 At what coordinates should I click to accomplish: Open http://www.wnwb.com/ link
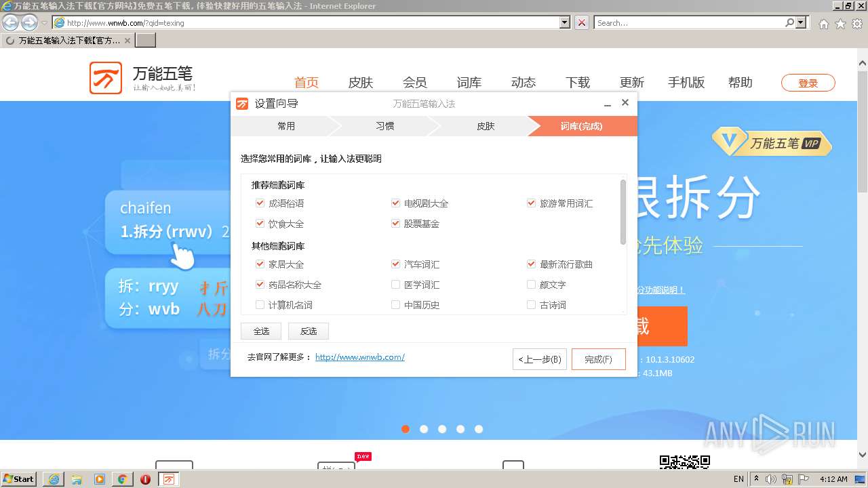point(360,357)
